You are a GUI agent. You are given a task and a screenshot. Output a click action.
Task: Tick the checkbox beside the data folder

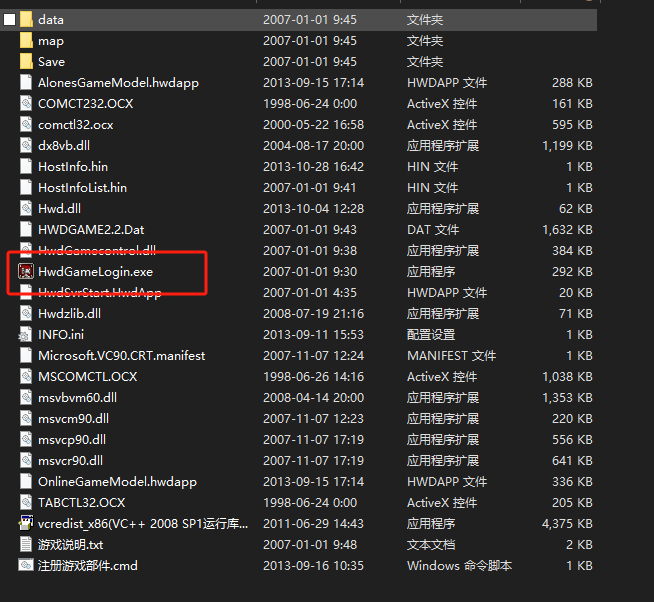point(10,20)
